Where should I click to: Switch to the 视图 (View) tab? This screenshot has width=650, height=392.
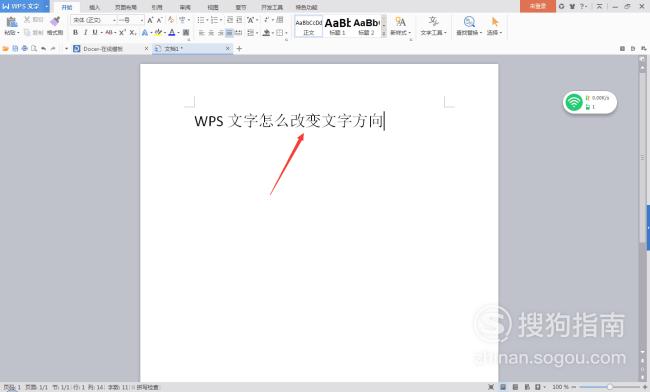pos(213,7)
